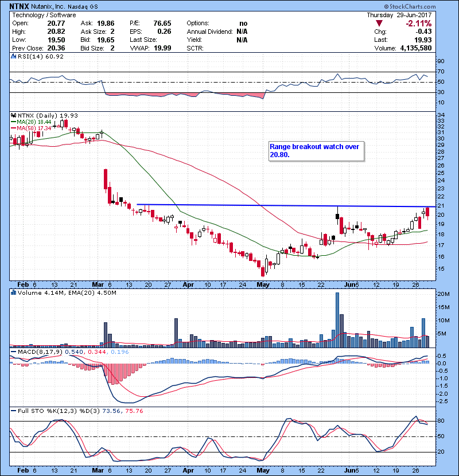459x476 pixels.
Task: Click the stochastic %D value 75.76
Action: coord(134,411)
